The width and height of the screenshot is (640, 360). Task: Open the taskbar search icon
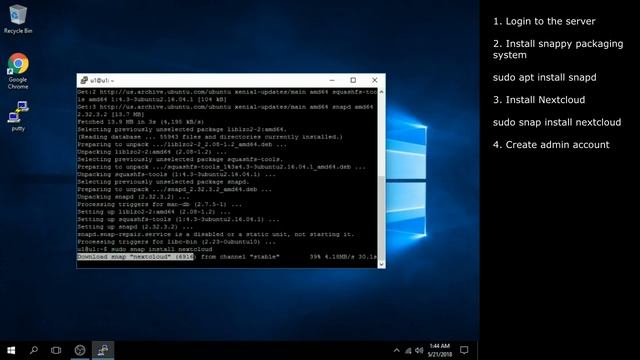34,350
